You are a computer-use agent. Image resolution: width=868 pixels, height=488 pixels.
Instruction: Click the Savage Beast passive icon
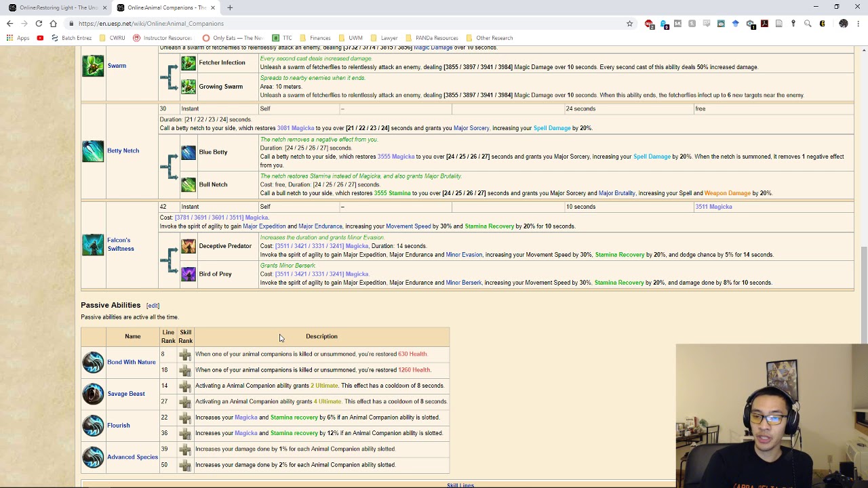93,394
